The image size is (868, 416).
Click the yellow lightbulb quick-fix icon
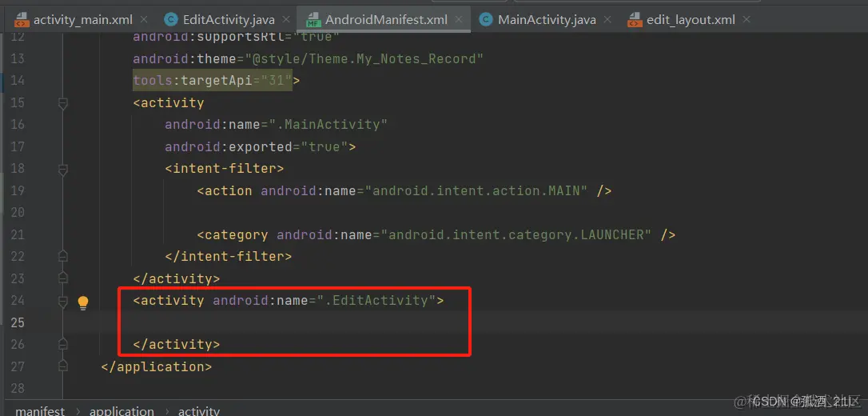tap(82, 302)
